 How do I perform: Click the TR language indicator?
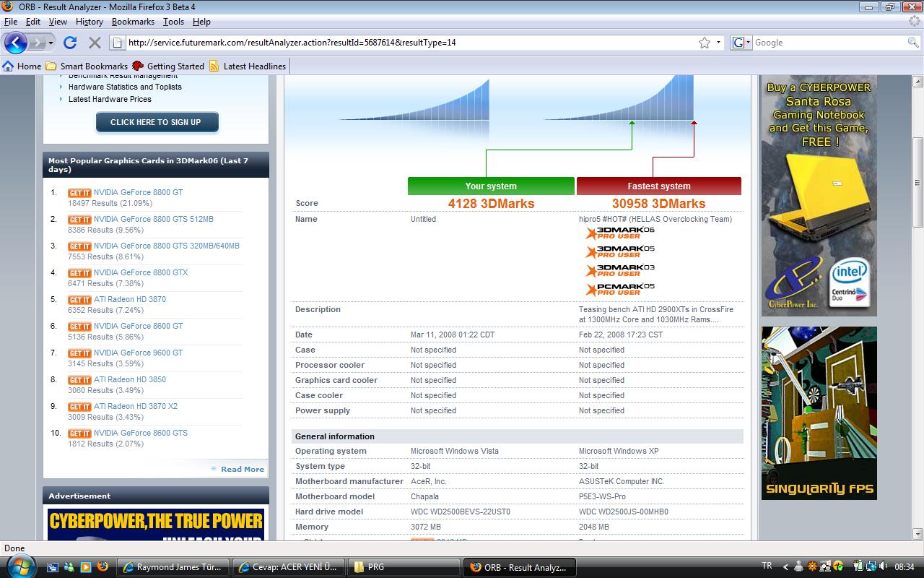(x=767, y=566)
